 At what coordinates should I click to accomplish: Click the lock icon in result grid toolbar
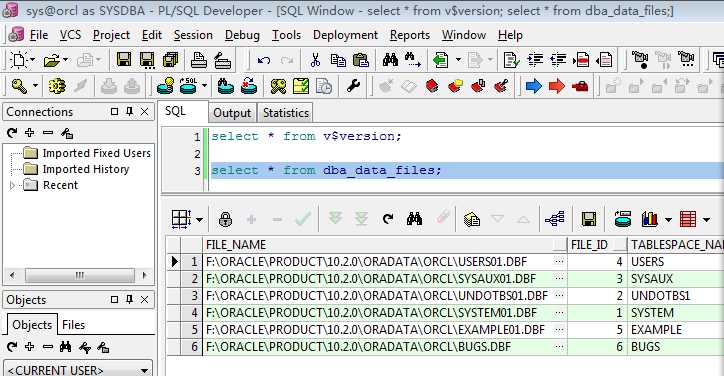[x=225, y=219]
